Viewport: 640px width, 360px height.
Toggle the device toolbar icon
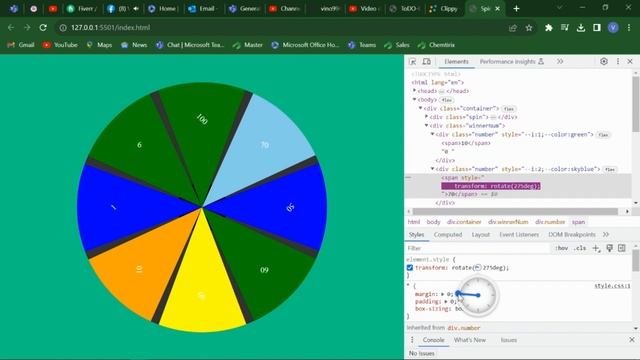(427, 62)
